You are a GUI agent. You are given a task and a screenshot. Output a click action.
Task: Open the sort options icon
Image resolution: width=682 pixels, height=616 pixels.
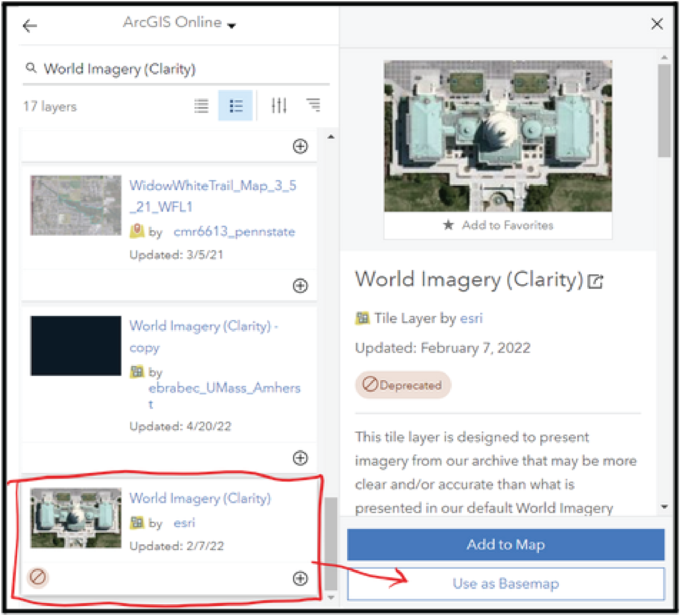(313, 105)
